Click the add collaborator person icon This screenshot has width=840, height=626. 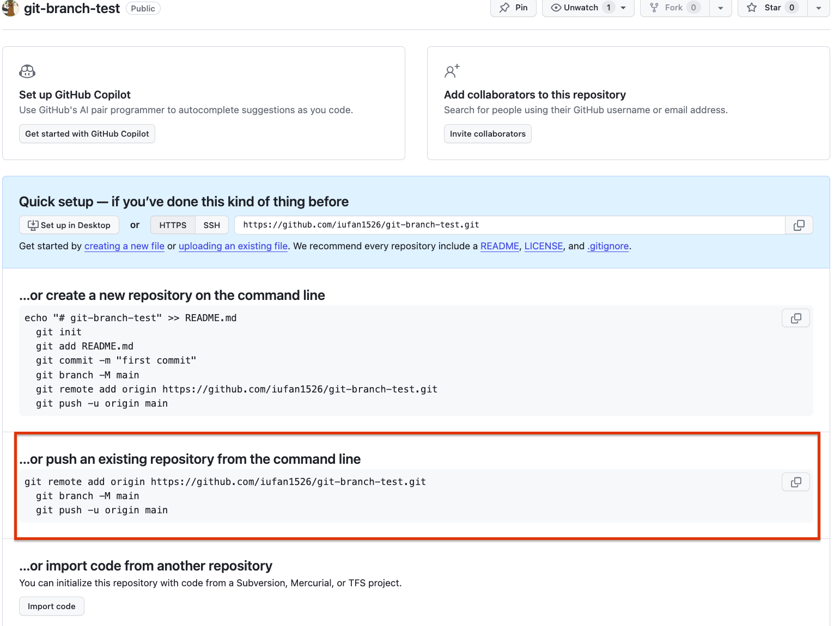[452, 71]
